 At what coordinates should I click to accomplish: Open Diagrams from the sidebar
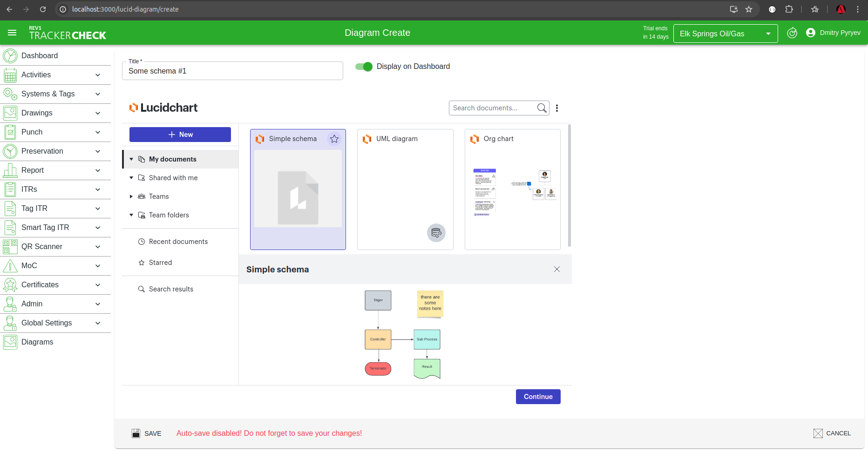click(37, 342)
